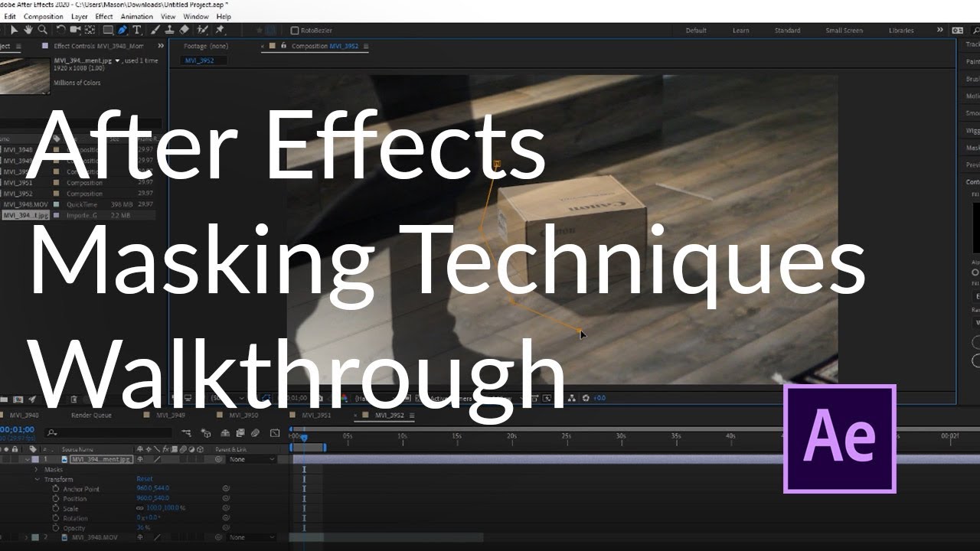The image size is (980, 551).
Task: Switch to the MVI_3949 timeline tab
Action: pyautogui.click(x=170, y=415)
